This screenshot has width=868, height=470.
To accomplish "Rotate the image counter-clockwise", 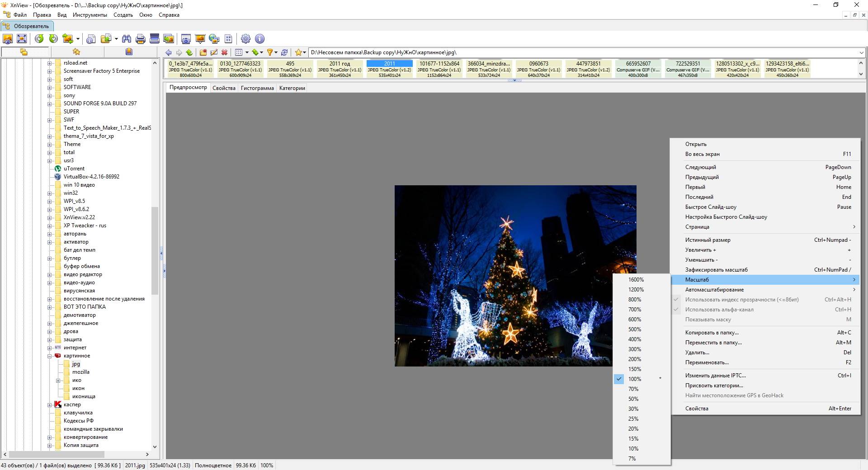I will [39, 39].
